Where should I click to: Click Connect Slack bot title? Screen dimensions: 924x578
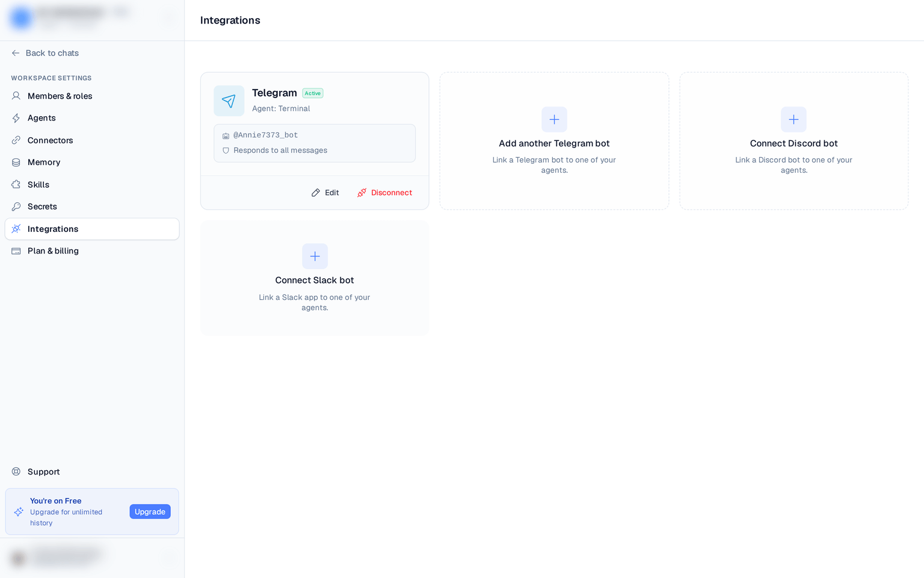point(315,280)
